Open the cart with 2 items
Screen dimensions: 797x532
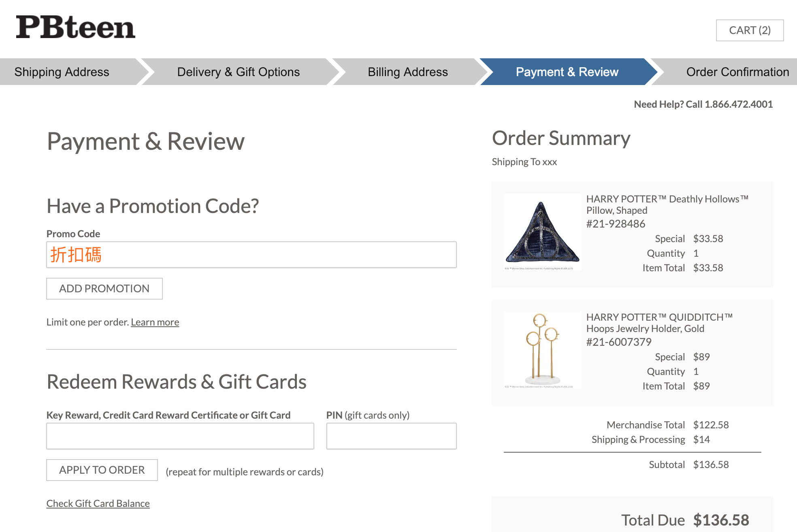[x=749, y=30]
